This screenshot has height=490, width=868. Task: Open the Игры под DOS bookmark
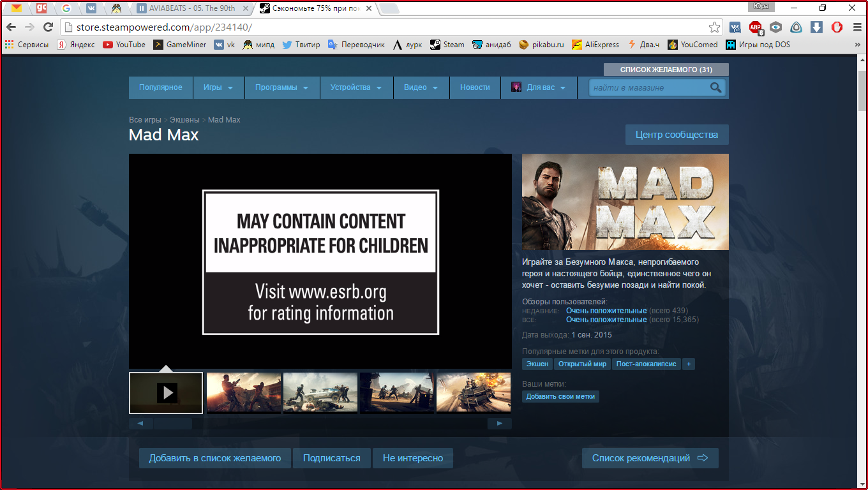[x=758, y=45]
